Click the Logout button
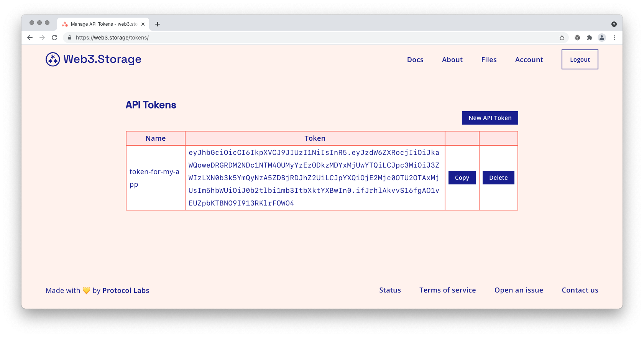Viewport: 644px width, 337px height. pyautogui.click(x=580, y=59)
